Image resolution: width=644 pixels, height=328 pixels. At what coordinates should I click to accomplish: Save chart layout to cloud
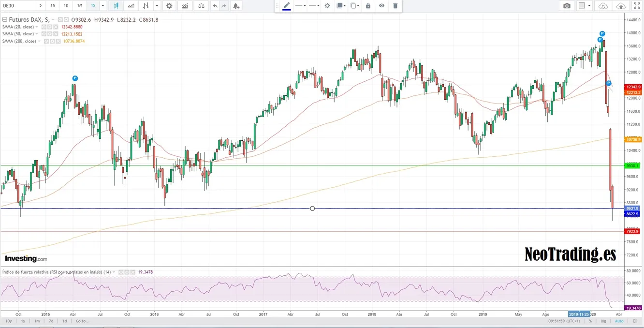click(621, 6)
